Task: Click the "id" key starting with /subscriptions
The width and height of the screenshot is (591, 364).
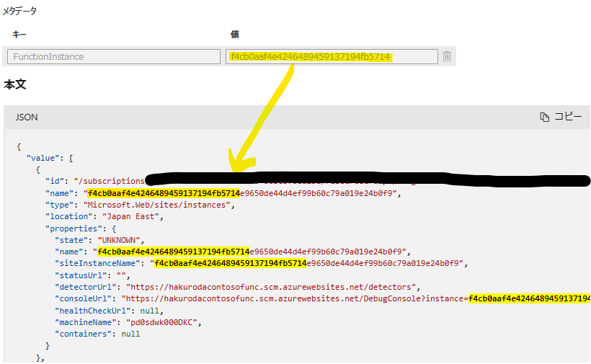Action: click(x=56, y=181)
